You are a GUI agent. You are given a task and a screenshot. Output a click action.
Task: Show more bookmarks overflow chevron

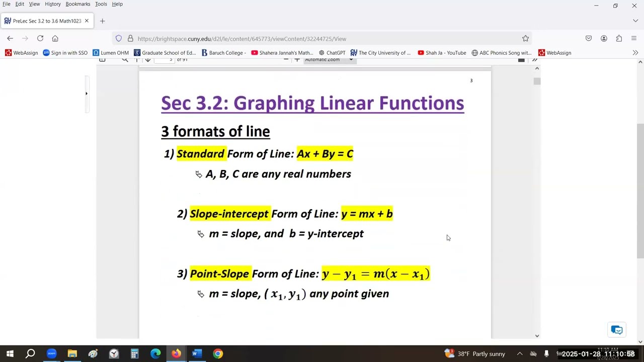click(635, 52)
